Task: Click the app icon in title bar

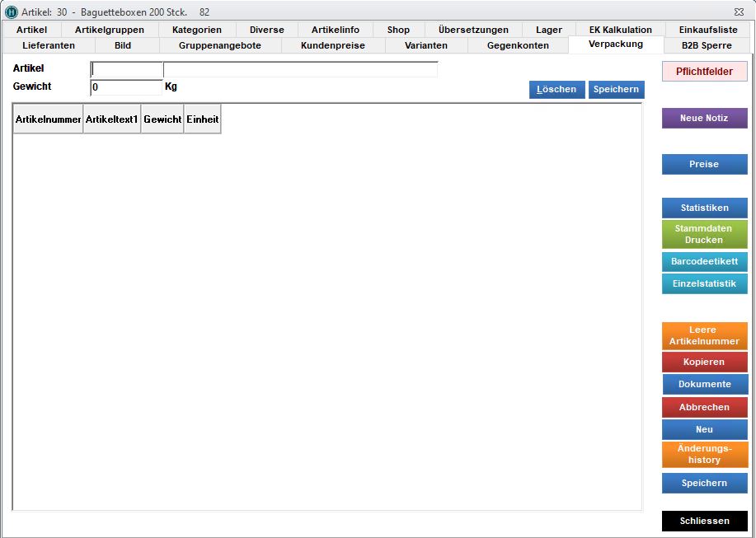Action: coord(11,12)
